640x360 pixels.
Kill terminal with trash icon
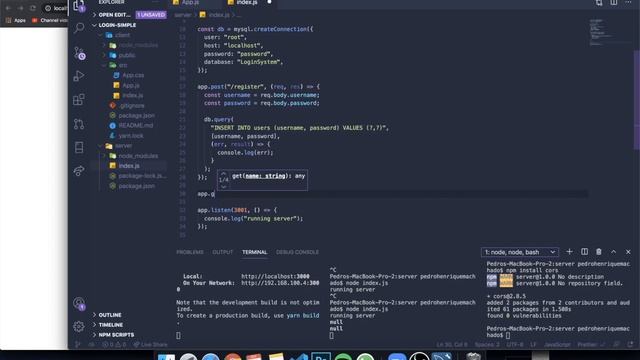(x=599, y=252)
